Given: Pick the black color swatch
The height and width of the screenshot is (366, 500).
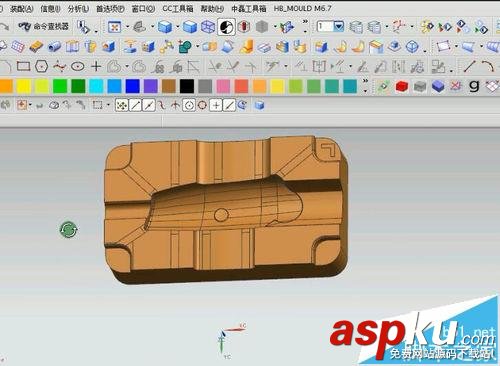Looking at the screenshot, I should click(187, 86).
